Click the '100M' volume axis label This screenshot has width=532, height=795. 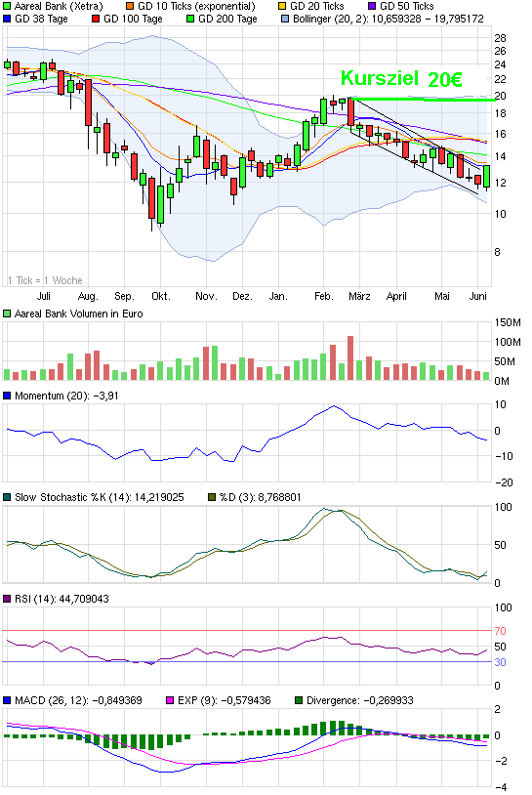[x=508, y=342]
